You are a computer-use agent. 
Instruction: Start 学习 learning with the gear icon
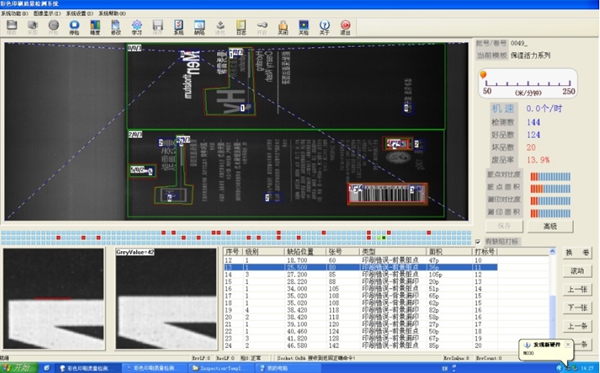tap(137, 27)
